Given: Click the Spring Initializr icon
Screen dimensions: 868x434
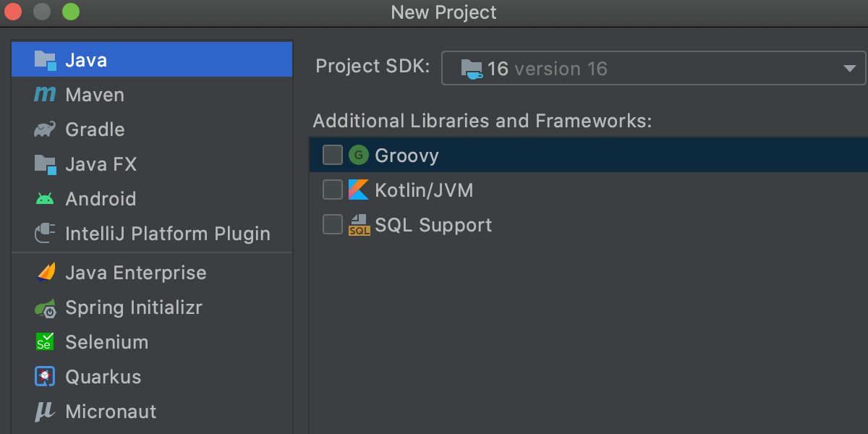Looking at the screenshot, I should point(45,307).
